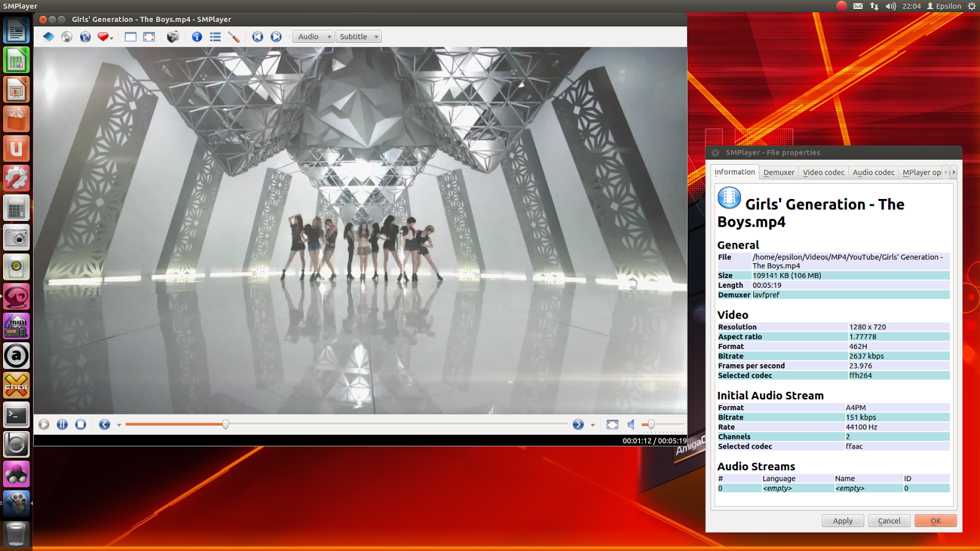Open disc (DVD) icon in SMPlayer toolbar
The width and height of the screenshot is (980, 551).
point(67,37)
